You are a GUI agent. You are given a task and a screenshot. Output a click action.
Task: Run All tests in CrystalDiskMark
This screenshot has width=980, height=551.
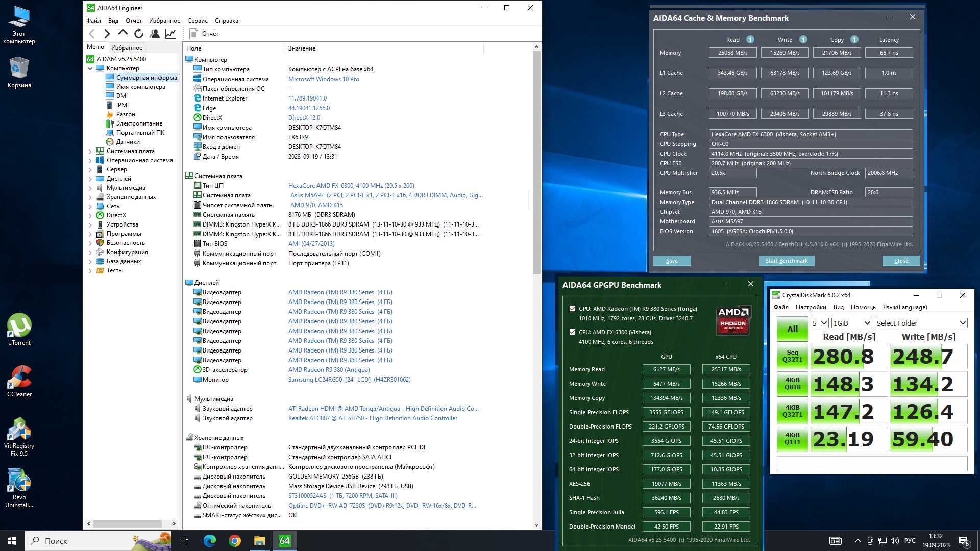click(792, 329)
